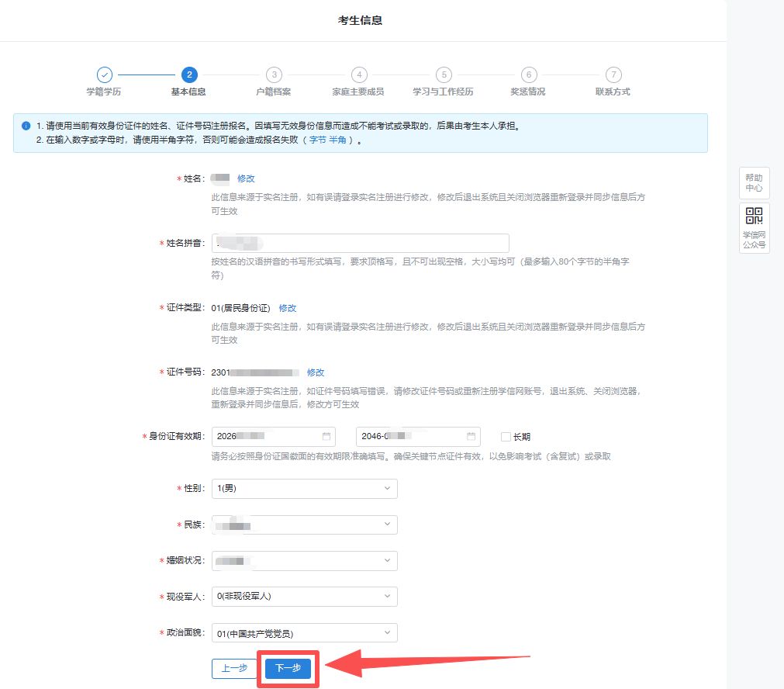Select the 家庭主要成员 step label

pos(358,92)
